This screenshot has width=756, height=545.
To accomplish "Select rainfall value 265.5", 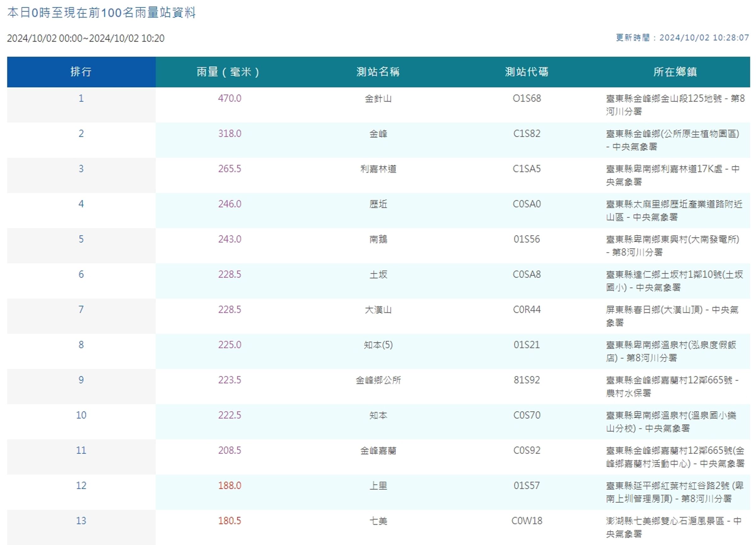I will click(229, 169).
